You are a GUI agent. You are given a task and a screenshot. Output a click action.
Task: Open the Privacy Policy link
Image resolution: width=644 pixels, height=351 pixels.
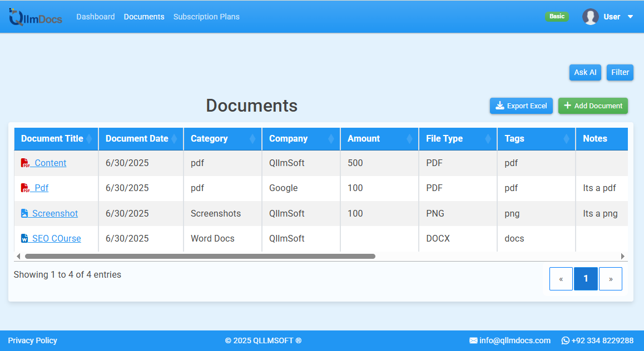(32, 340)
